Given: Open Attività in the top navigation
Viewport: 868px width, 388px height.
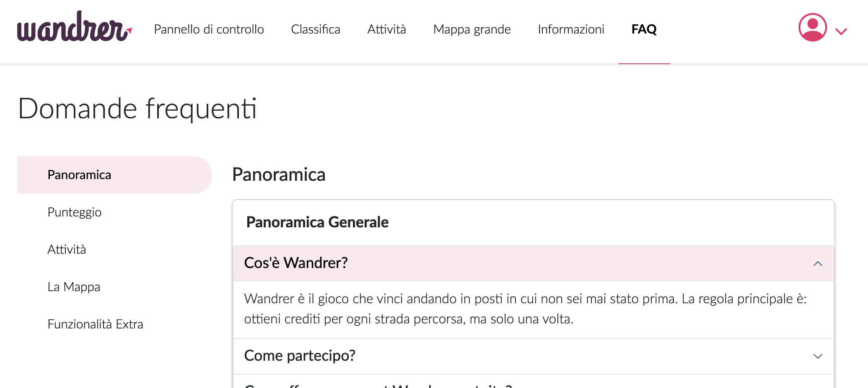Looking at the screenshot, I should [x=386, y=29].
